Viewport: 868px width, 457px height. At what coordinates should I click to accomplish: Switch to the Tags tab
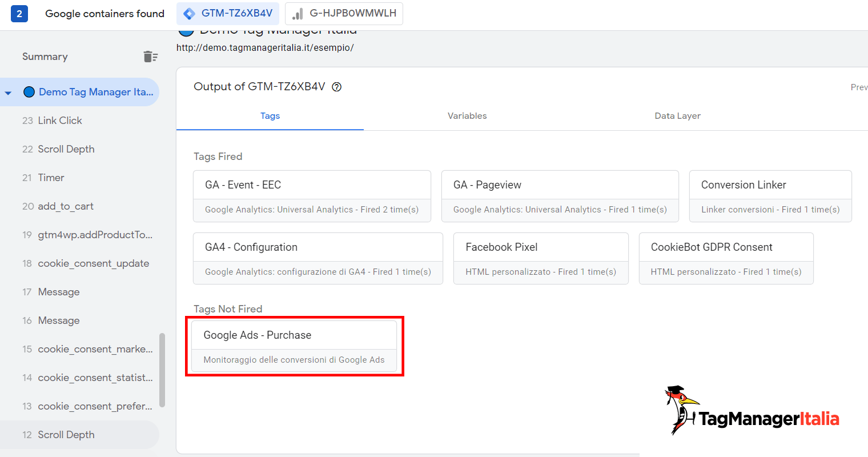click(270, 116)
